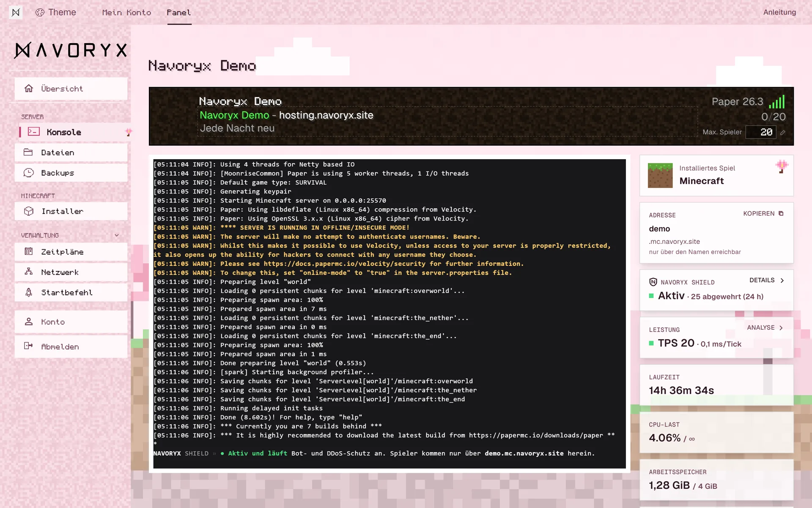Click the 0/20 player count

click(773, 117)
